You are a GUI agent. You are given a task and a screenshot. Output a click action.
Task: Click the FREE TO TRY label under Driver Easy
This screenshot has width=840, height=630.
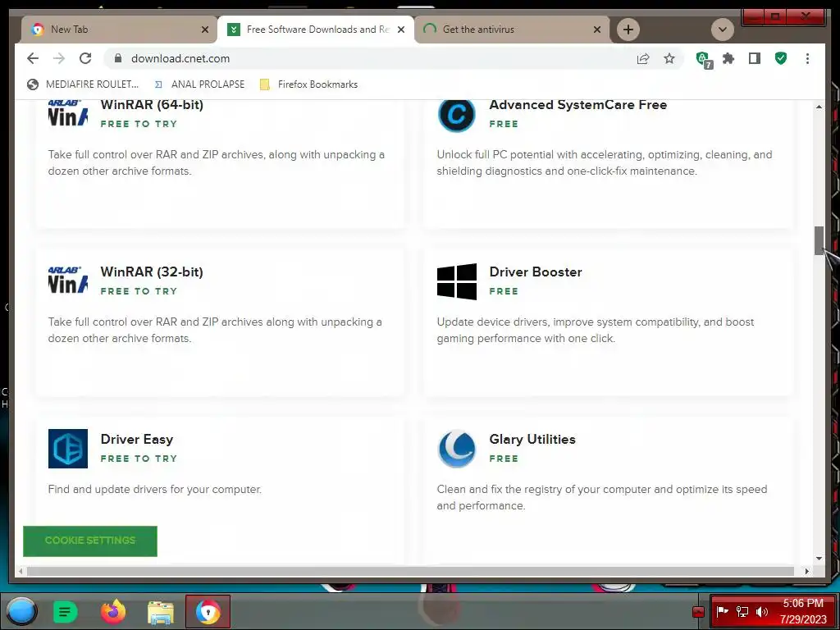tap(139, 459)
